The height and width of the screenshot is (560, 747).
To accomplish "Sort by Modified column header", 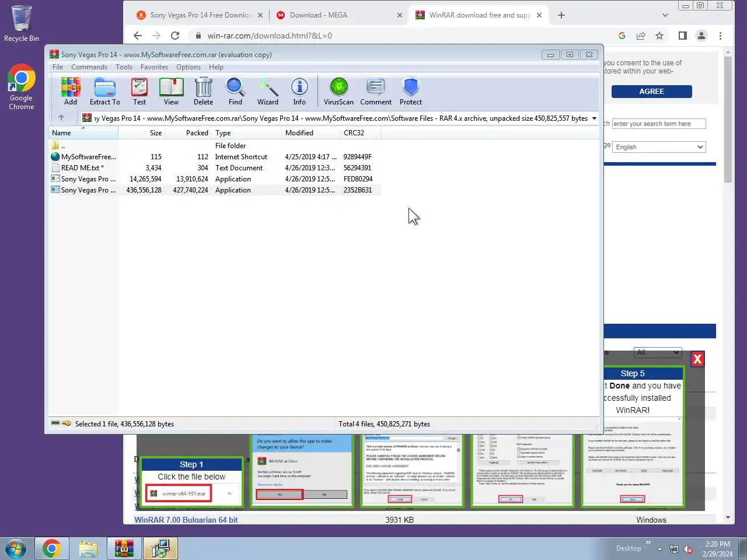I will point(311,133).
